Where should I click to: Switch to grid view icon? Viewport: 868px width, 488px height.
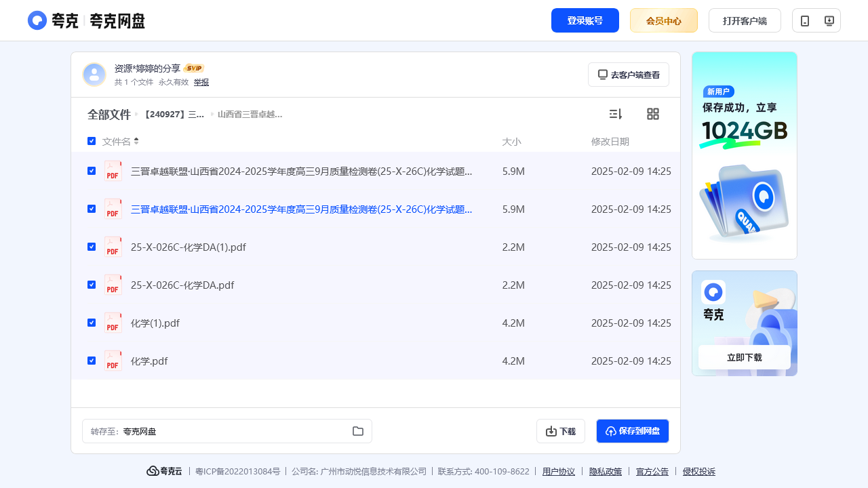tap(653, 114)
